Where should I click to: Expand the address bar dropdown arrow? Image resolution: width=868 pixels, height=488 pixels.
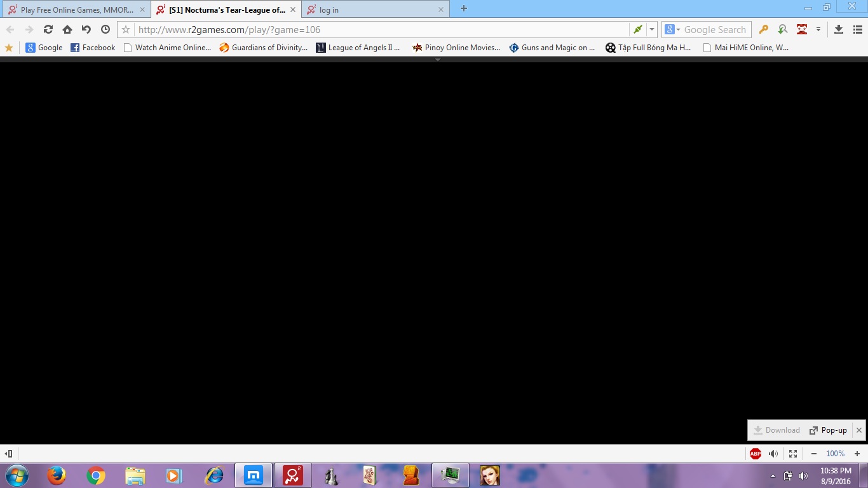(652, 29)
